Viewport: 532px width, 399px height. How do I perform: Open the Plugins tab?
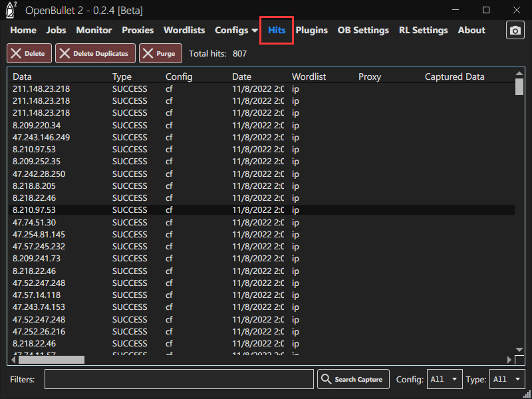(311, 31)
